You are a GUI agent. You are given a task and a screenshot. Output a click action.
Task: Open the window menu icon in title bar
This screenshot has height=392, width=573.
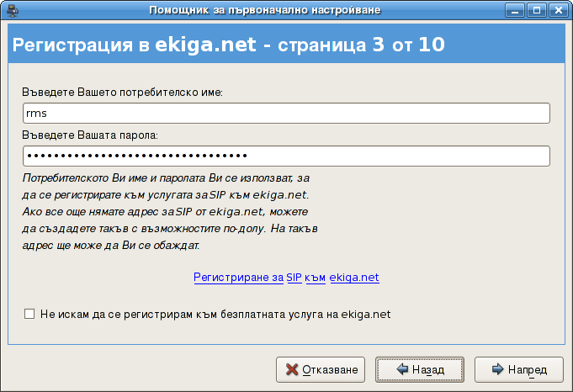[x=11, y=10]
